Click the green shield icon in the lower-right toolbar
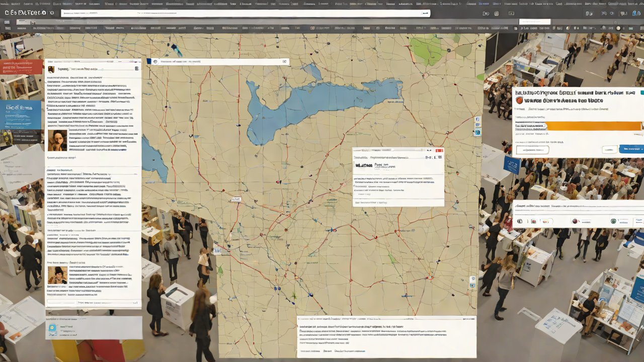The image size is (644, 362). click(613, 221)
